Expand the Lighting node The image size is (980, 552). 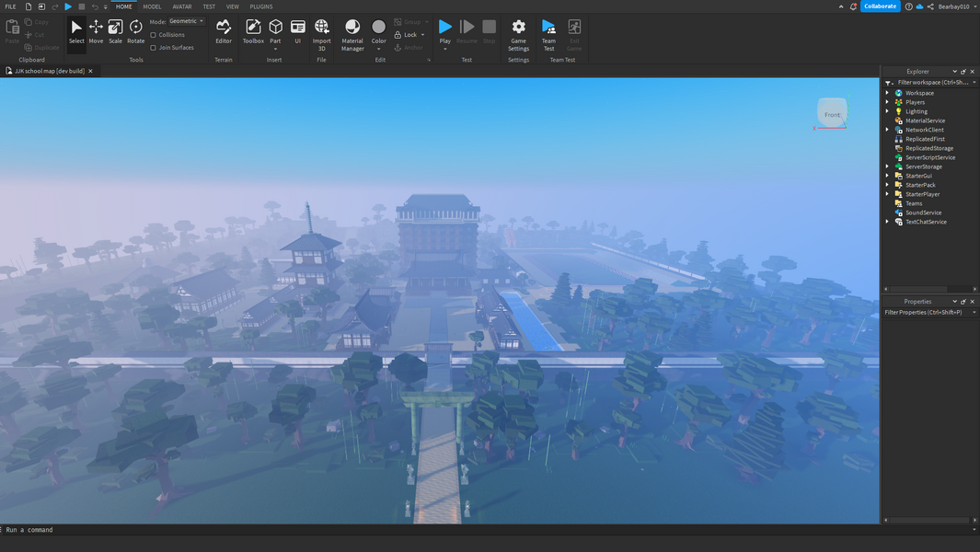coord(887,111)
